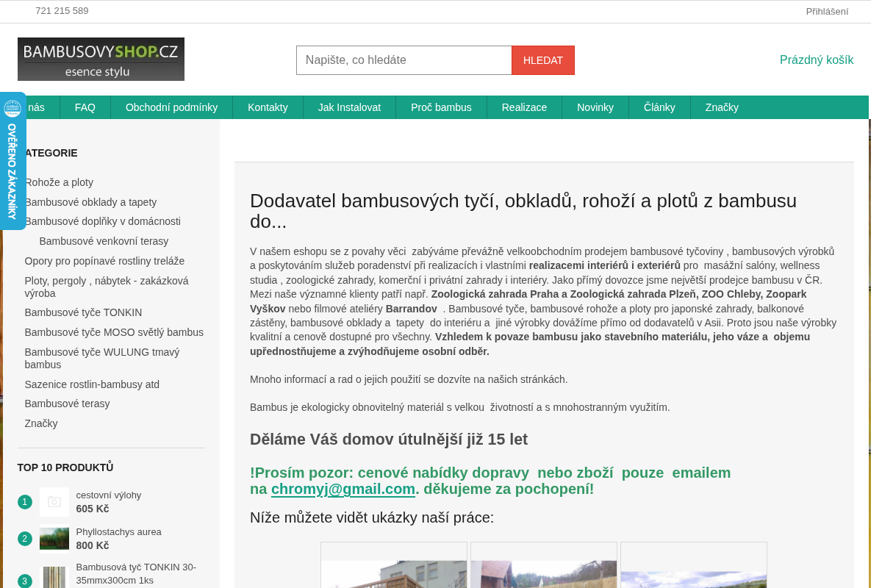Click the search field 'Napište, co hledáte'

(x=404, y=60)
